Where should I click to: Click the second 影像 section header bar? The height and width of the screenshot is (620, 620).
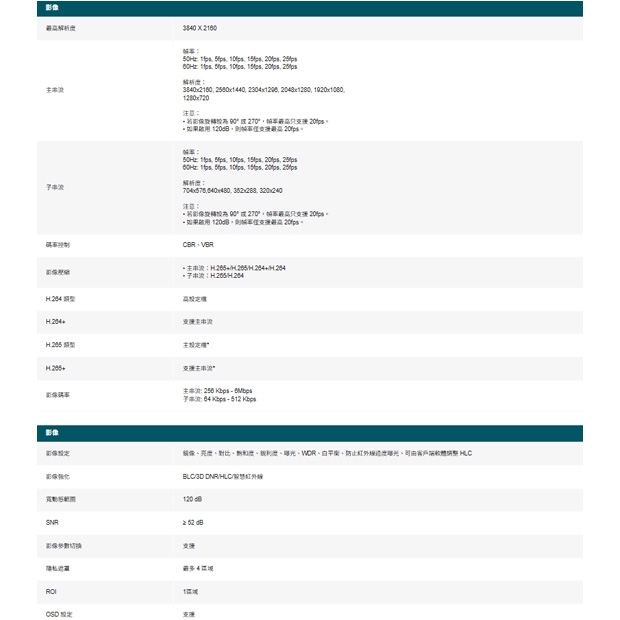(309, 433)
